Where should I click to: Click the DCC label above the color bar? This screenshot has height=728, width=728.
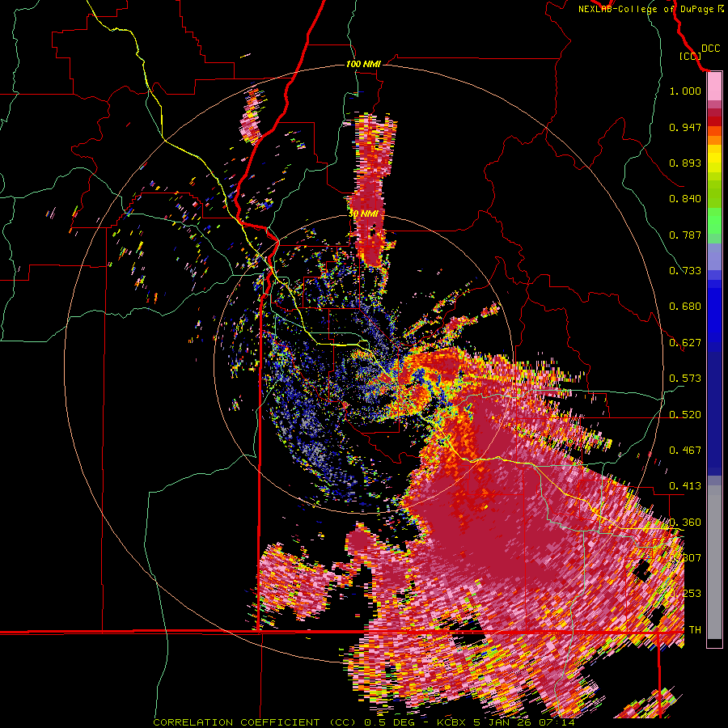[x=710, y=49]
